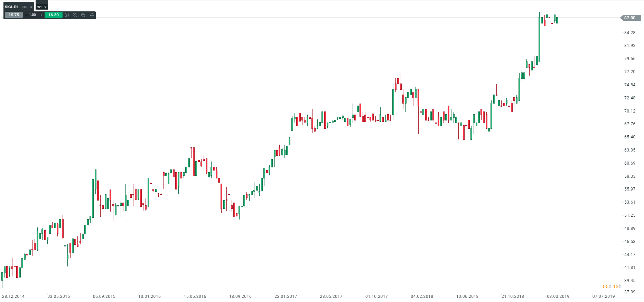Viewport: 644px width, 302px height.
Task: Zoom out the chart with magnifier minus
Action: (x=75, y=15)
